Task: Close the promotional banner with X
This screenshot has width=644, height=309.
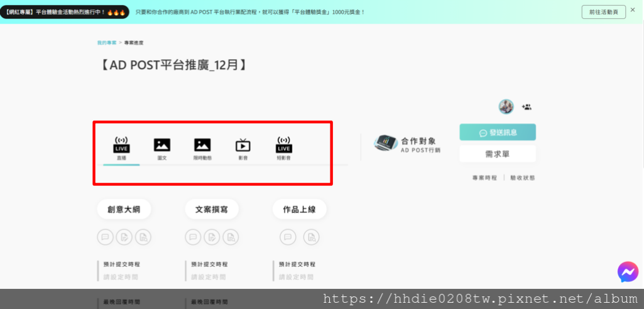Action: (633, 9)
